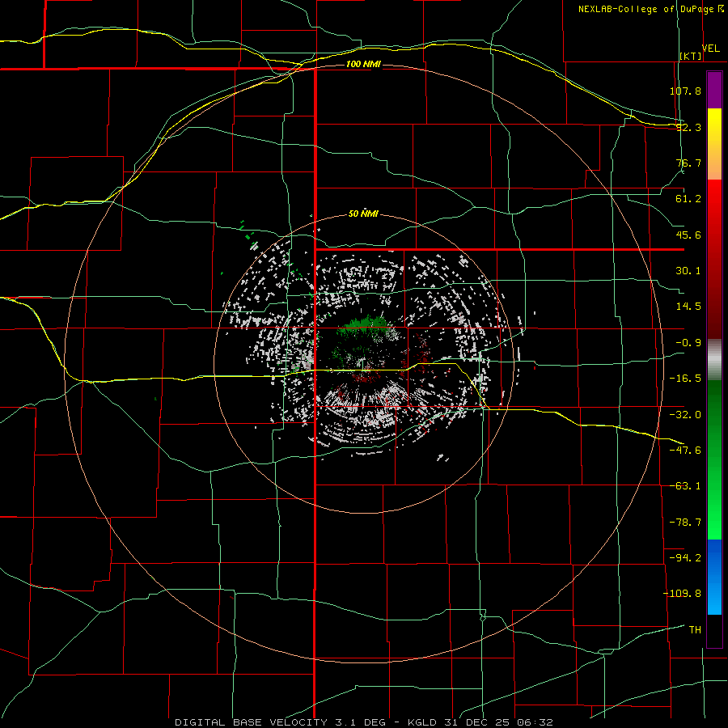728x728 pixels.
Task: Click the -94.2 velocity legend value
Action: [x=685, y=558]
